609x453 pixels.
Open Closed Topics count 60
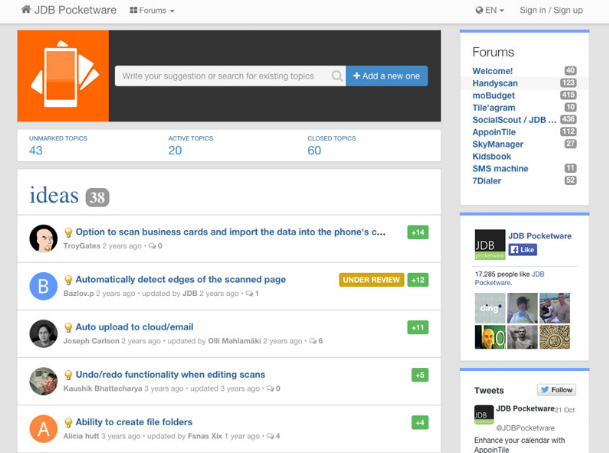(x=314, y=150)
